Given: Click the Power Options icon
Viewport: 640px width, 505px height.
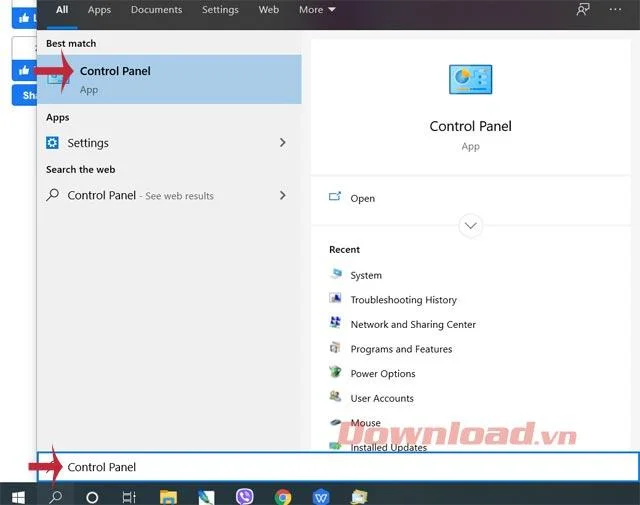Looking at the screenshot, I should click(336, 372).
